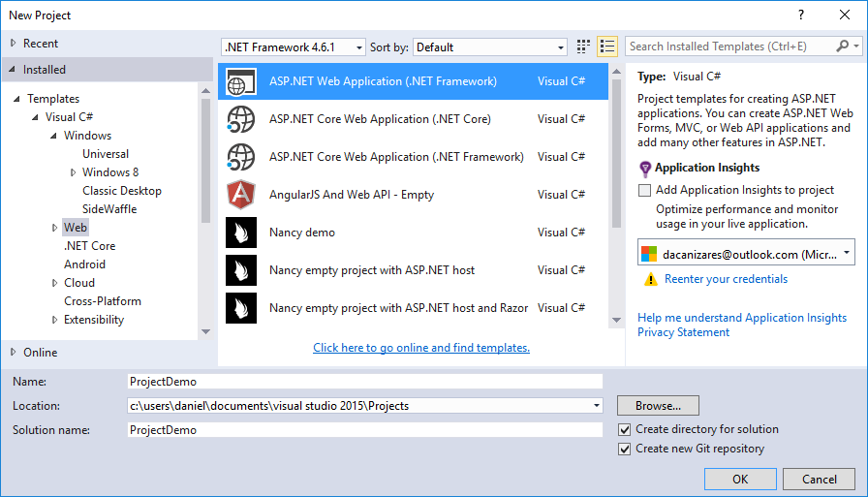The height and width of the screenshot is (497, 868).
Task: Click the Nancy demo flame icon
Action: 241,233
